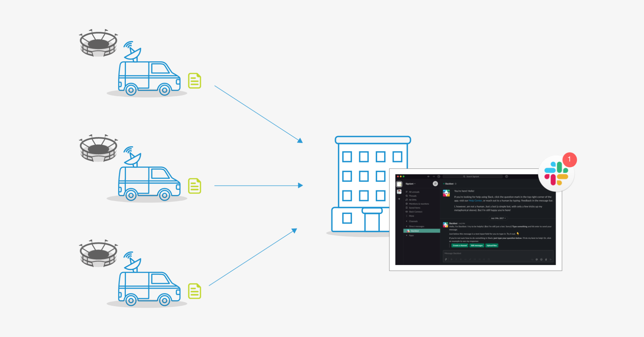The height and width of the screenshot is (337, 644).
Task: Click the compose new message button
Action: 435,184
